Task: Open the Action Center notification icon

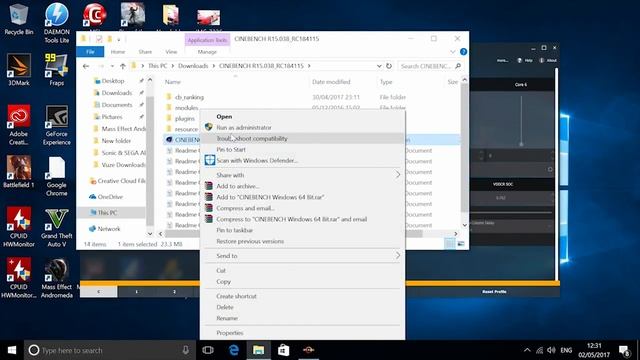Action: click(624, 350)
